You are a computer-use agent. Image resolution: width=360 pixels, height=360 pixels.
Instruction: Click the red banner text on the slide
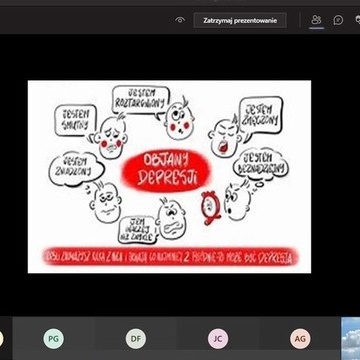[x=170, y=257]
